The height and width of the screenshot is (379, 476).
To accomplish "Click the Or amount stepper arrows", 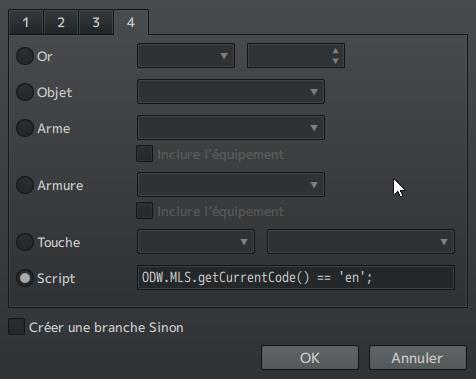I will click(336, 56).
